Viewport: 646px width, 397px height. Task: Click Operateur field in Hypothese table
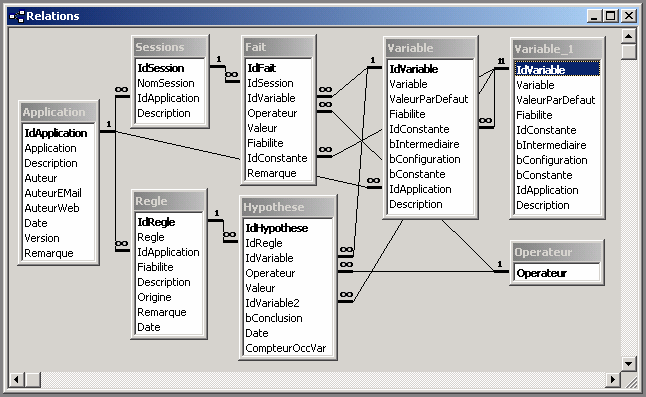(270, 273)
